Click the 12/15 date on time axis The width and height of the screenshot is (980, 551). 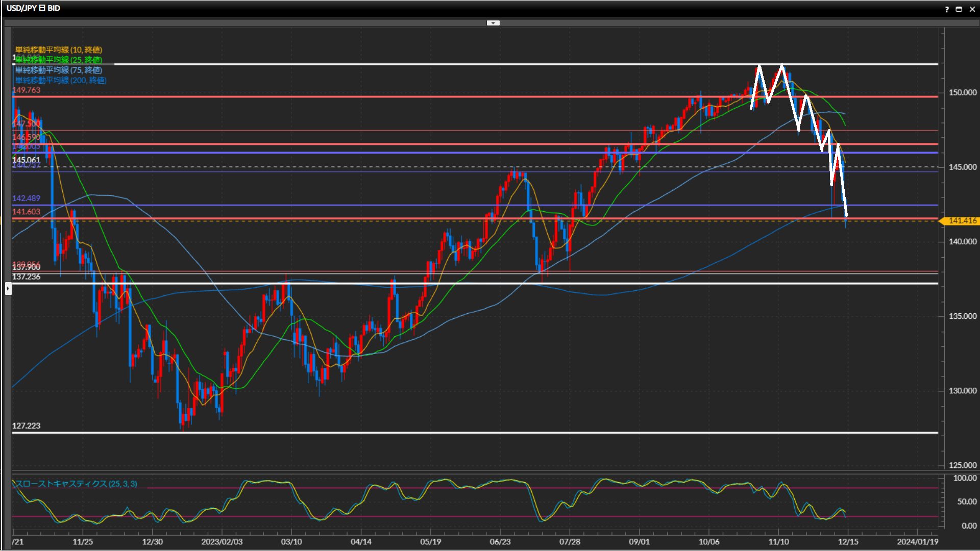(848, 542)
